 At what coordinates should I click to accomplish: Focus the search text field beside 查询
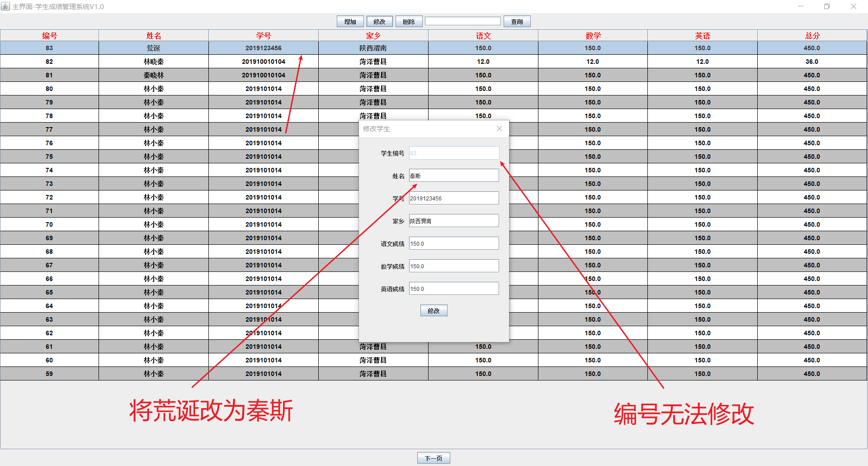[463, 21]
